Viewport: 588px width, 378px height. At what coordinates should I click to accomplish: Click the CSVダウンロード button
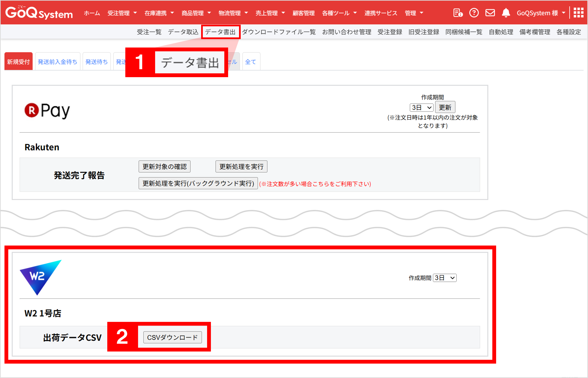172,337
